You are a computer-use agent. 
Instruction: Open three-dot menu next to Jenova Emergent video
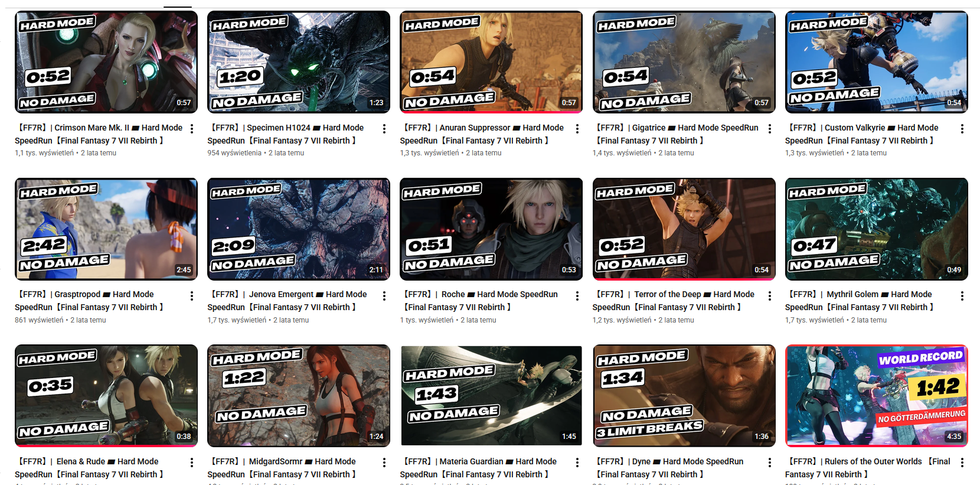coord(384,296)
